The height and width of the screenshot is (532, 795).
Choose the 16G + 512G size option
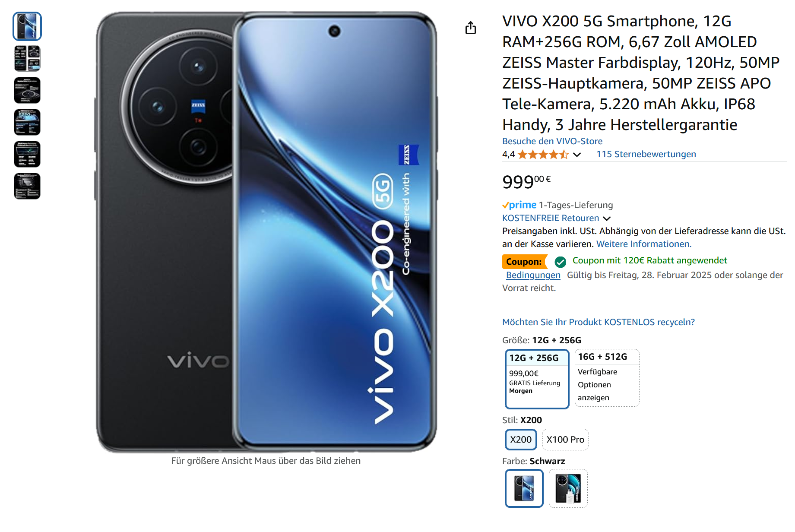point(607,378)
